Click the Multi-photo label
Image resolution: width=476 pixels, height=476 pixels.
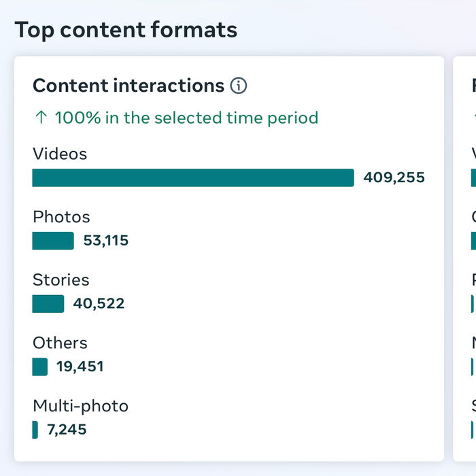(80, 406)
